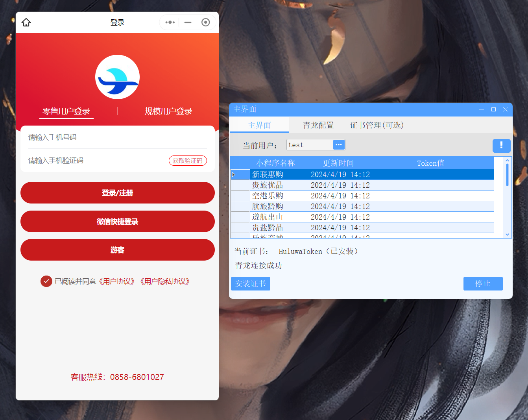This screenshot has width=528, height=420.
Task: Open the 主界面 tab
Action: [259, 125]
